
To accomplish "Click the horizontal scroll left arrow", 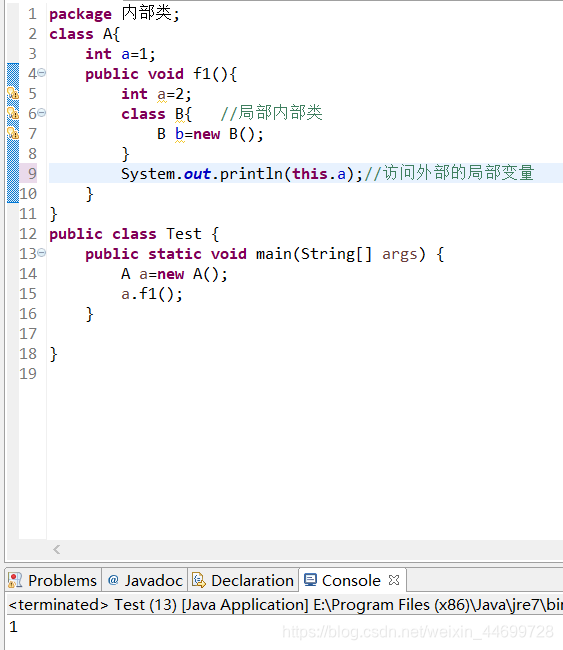I will coord(57,550).
